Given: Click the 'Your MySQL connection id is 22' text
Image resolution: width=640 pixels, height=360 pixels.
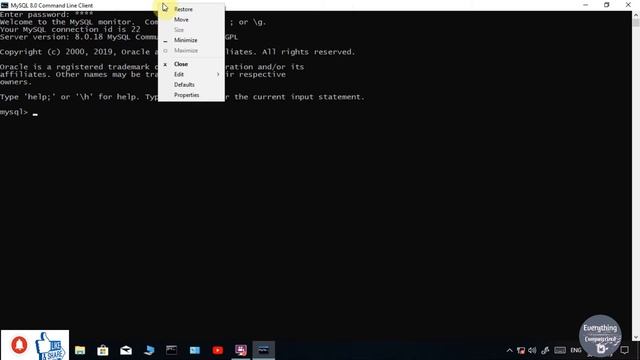Looking at the screenshot, I should [x=70, y=29].
